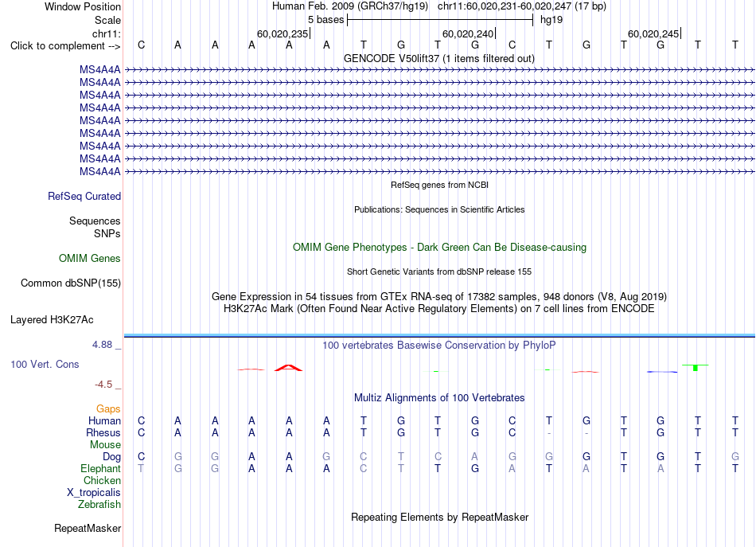Open the Common dbSNP(155) track label
Viewport: 756px width, 547px height.
point(71,283)
